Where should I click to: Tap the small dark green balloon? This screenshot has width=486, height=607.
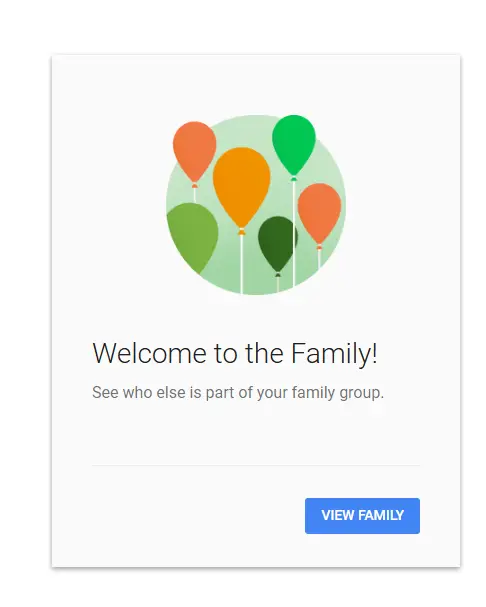click(x=278, y=244)
